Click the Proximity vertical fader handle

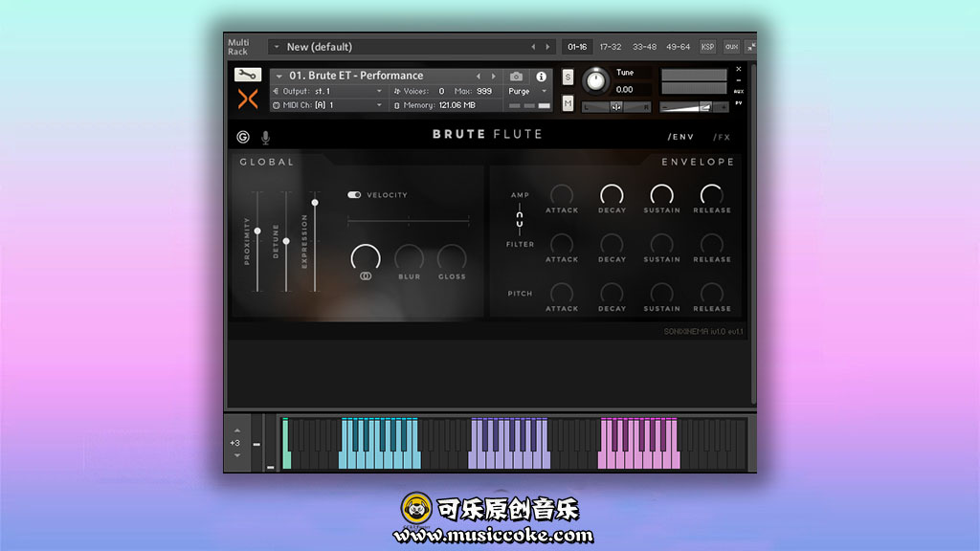coord(257,231)
